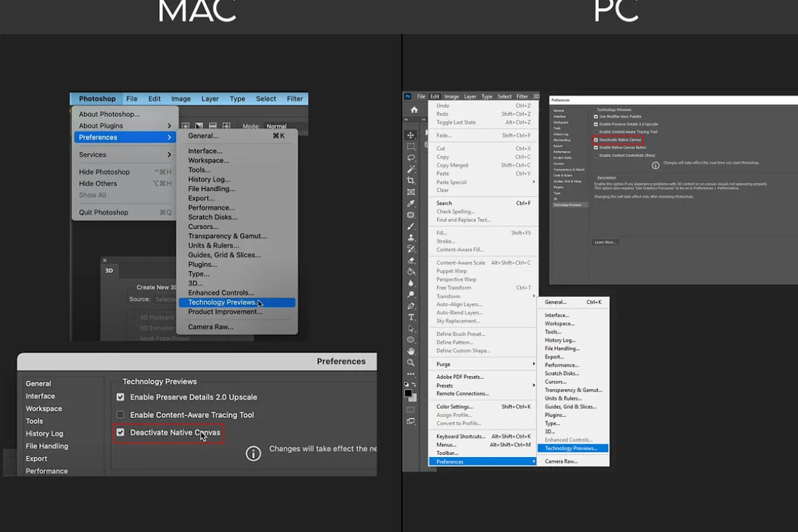
Task: Choose Technology Previews in Mac submenu
Action: pos(237,302)
